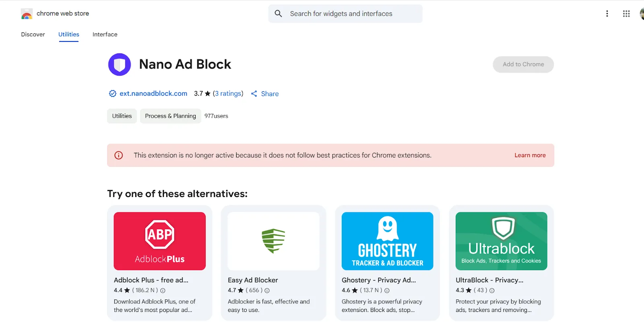The image size is (644, 322).
Task: Click the 'chrome web store' title text
Action: 63,14
